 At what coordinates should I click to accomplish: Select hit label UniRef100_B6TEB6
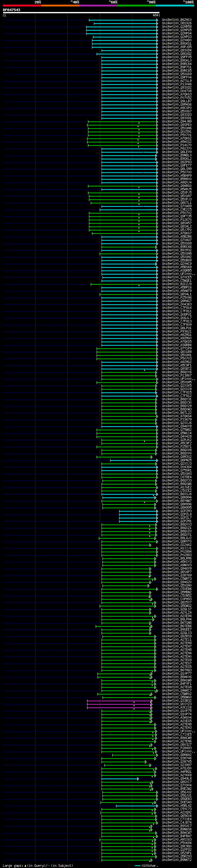click(177, 626)
